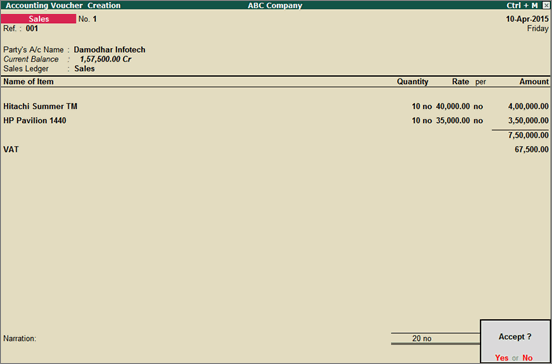This screenshot has width=552, height=364.
Task: Close the voucher with the X icon
Action: click(546, 6)
